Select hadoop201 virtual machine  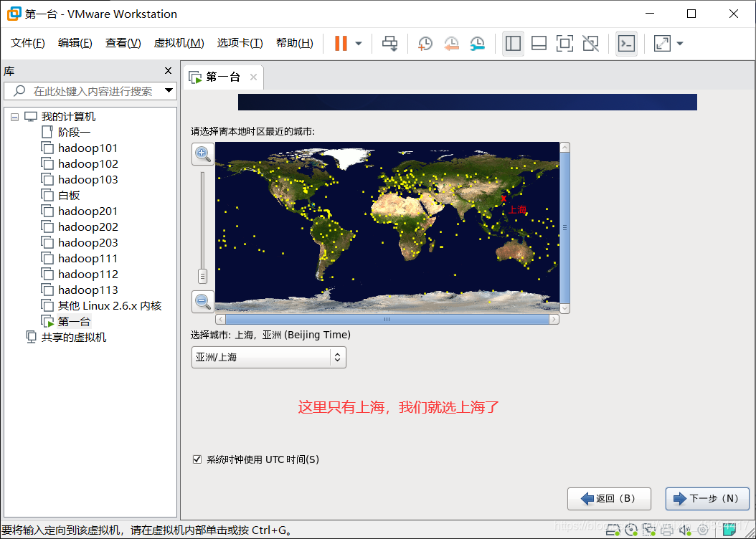point(88,211)
